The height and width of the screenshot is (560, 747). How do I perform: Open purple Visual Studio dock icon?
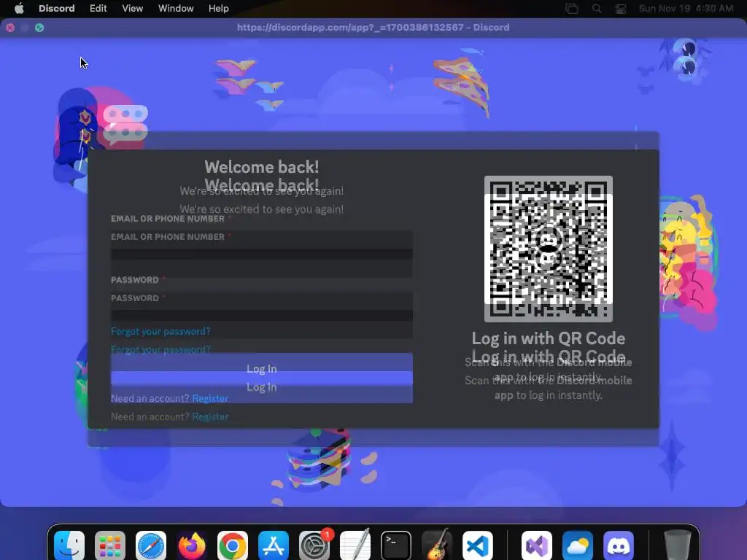pos(536,545)
